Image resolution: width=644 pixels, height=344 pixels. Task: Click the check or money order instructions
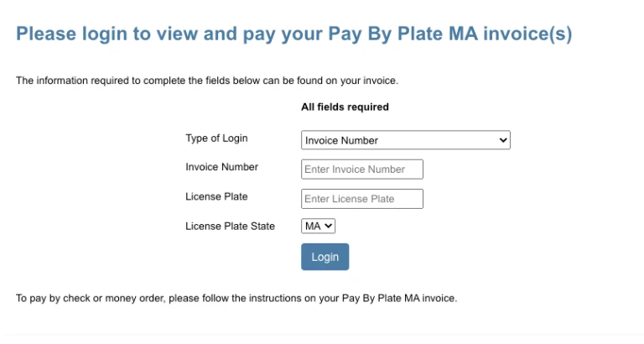tap(236, 299)
